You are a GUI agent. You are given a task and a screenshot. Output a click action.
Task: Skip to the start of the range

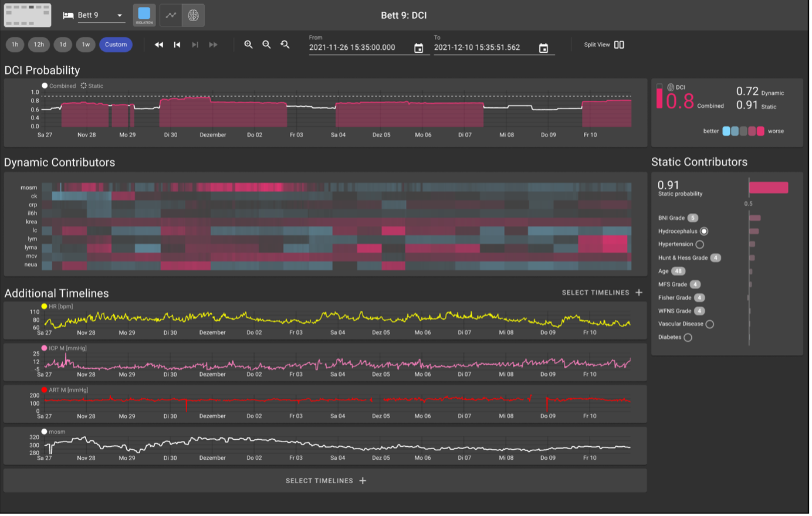177,45
